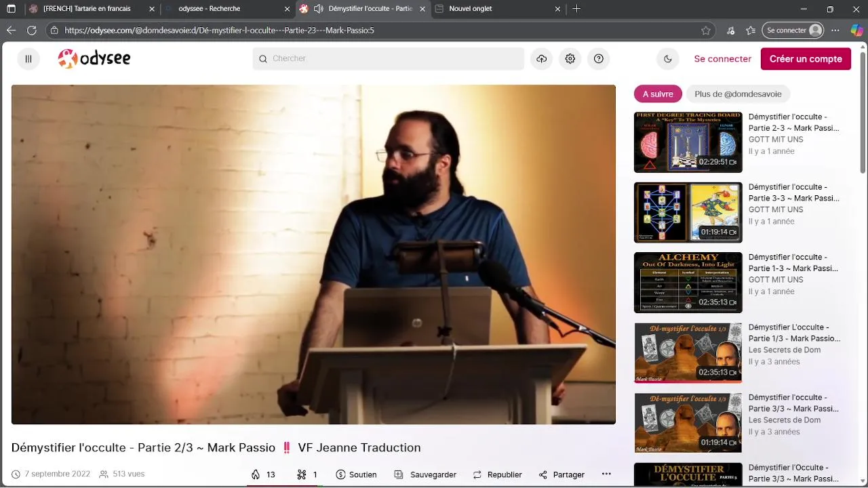The height and width of the screenshot is (488, 868).
Task: Open Démystifier l'occulte Partie 2-3 title link
Action: click(794, 122)
